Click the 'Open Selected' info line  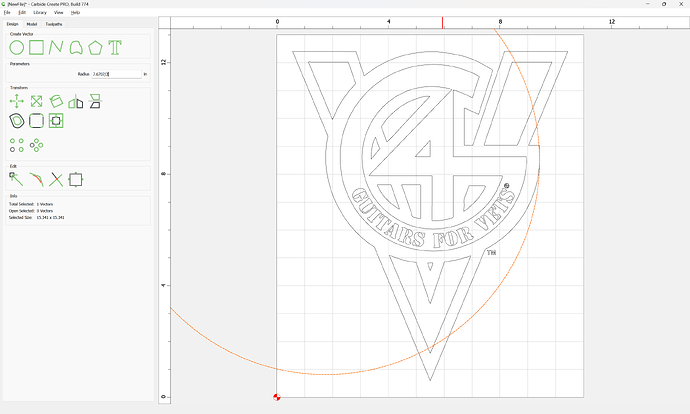[x=31, y=211]
